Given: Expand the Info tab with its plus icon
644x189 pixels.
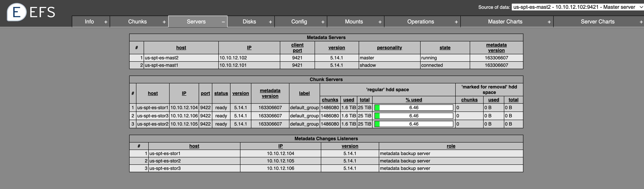Looking at the screenshot, I should click(x=106, y=22).
